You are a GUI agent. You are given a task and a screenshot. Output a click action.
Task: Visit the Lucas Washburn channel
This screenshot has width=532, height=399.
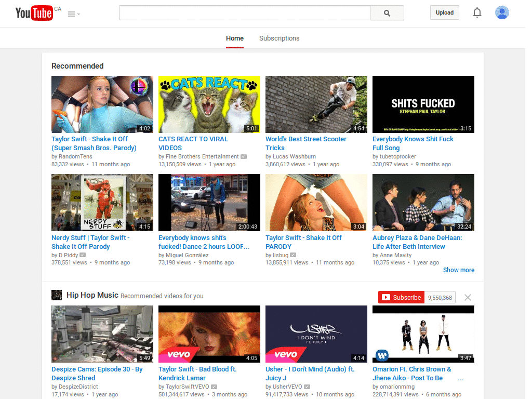(294, 156)
